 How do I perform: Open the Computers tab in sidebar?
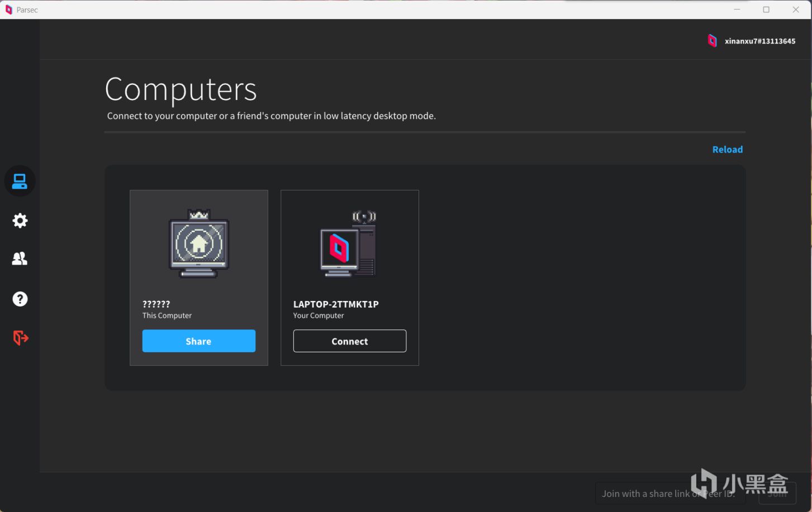pos(20,181)
